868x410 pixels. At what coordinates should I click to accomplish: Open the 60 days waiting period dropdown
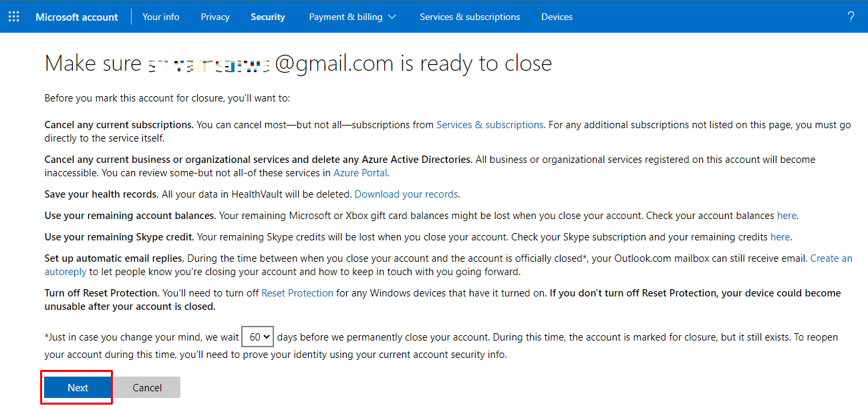[258, 337]
